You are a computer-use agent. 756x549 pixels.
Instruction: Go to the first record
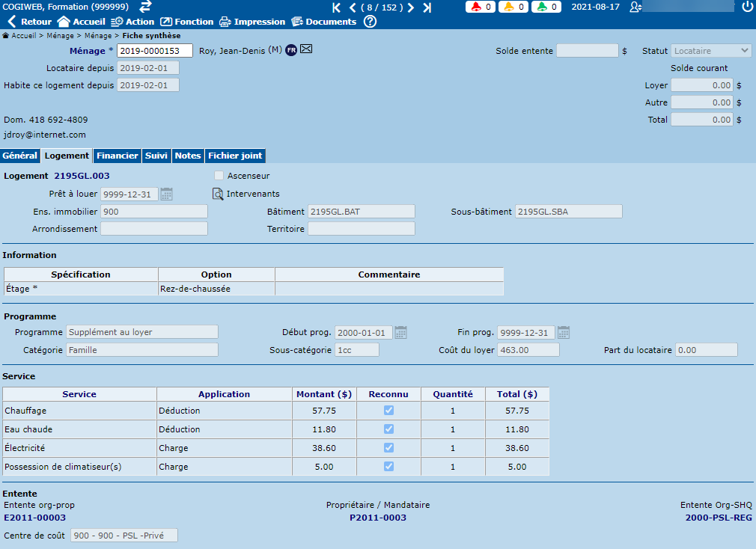(336, 7)
